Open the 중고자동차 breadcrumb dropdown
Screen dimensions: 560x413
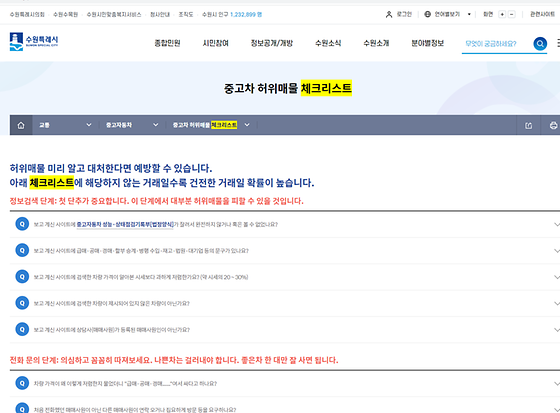point(132,125)
